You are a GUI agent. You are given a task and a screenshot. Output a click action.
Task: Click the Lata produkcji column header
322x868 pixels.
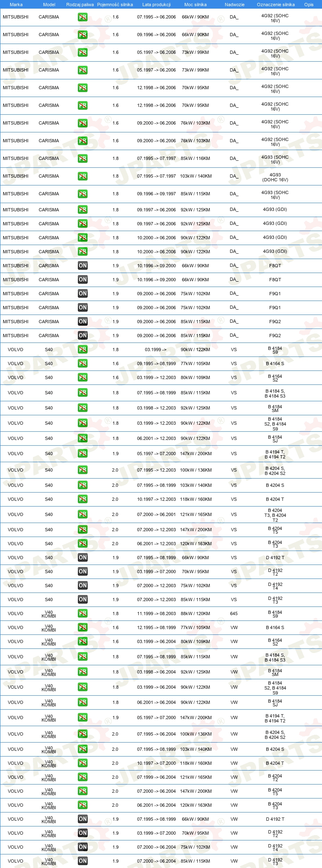[x=156, y=5]
